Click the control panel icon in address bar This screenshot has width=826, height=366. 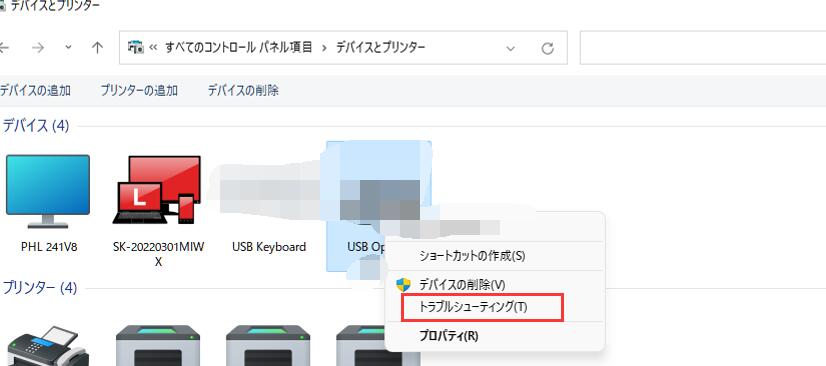(x=136, y=47)
